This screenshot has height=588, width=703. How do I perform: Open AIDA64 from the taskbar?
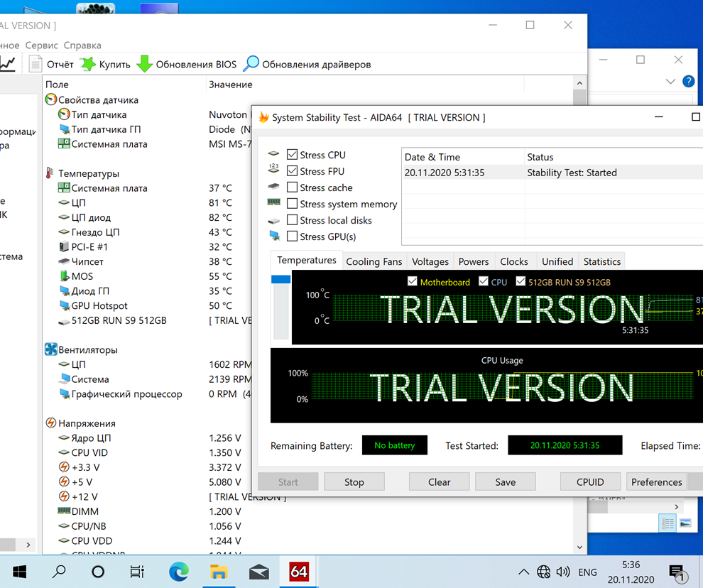299,572
